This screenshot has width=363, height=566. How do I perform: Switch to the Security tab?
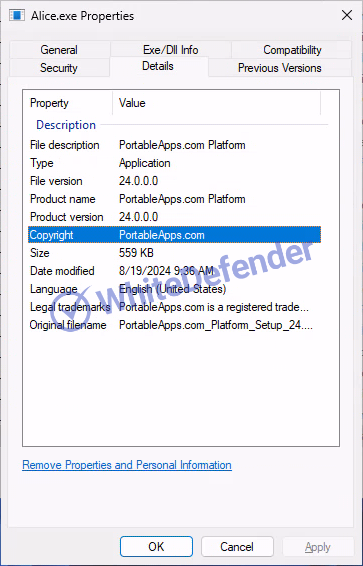point(59,68)
